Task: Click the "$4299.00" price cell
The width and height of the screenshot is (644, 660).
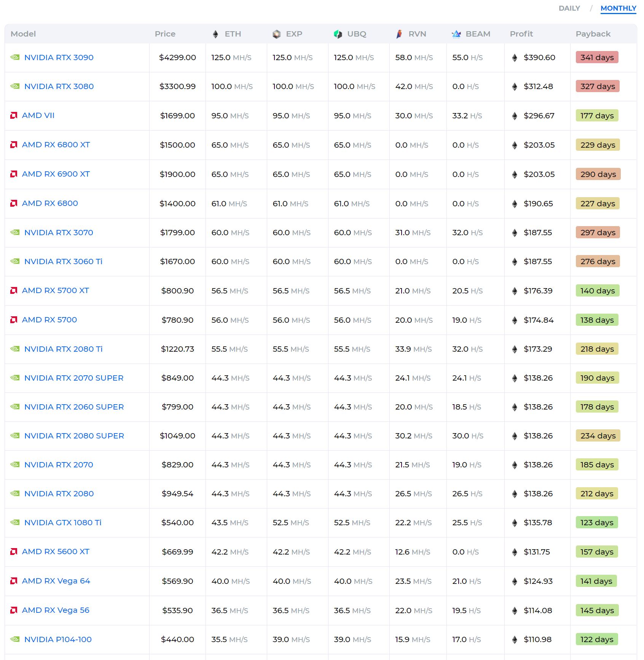Action: [x=177, y=57]
